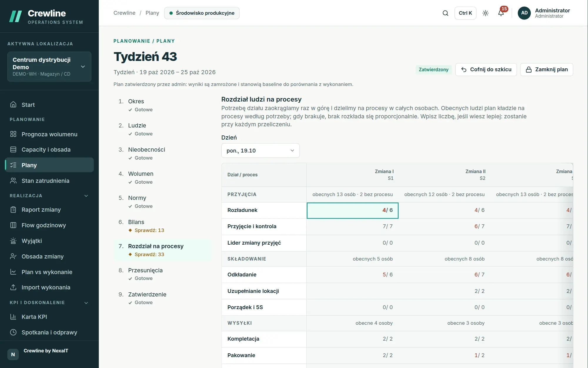This screenshot has height=368, width=588.
Task: Click Odkładanie Zmiana I cell 5/ 6
Action: [353, 275]
